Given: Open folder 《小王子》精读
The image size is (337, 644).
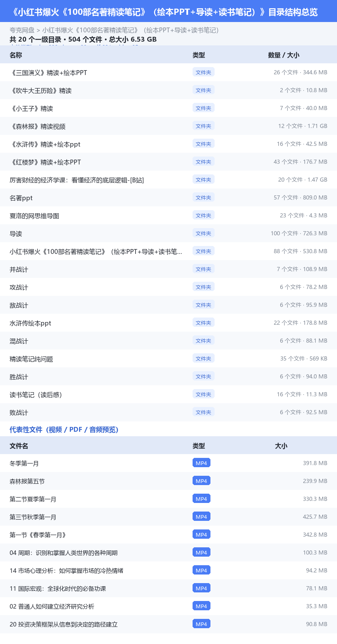Looking at the screenshot, I should 31,108.
